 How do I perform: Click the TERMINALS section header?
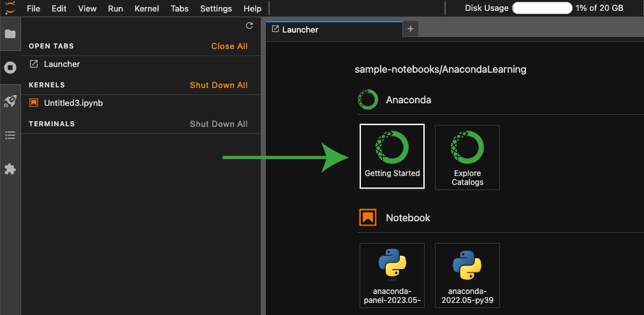pos(52,124)
